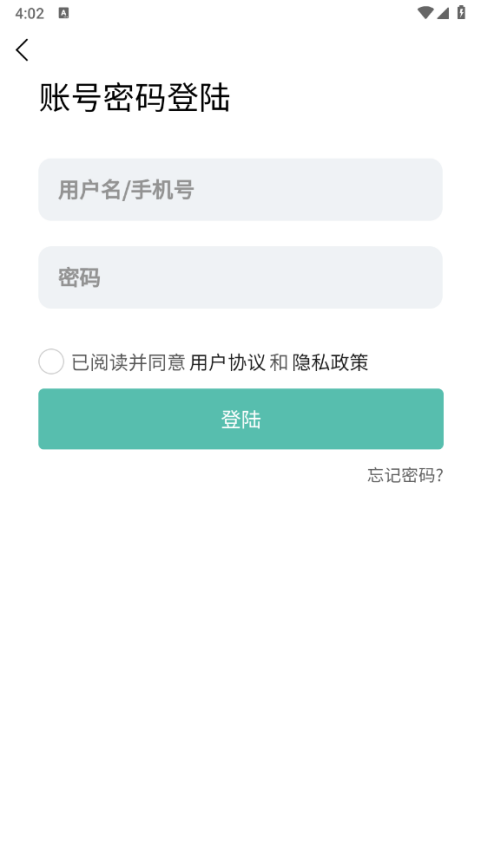
Task: Tap the Wi-Fi status bar icon
Action: tap(424, 13)
